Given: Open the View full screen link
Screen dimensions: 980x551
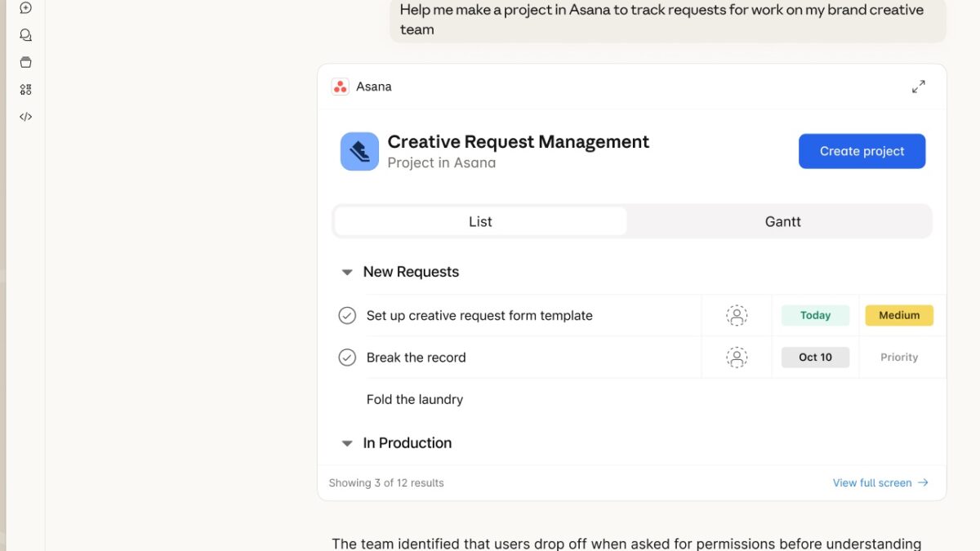Looking at the screenshot, I should click(x=880, y=483).
